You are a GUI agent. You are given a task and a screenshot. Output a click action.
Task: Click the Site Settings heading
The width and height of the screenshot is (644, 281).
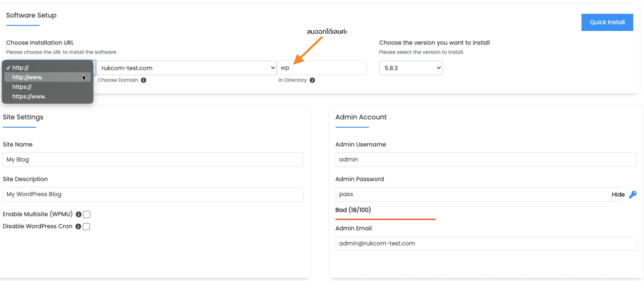click(23, 117)
